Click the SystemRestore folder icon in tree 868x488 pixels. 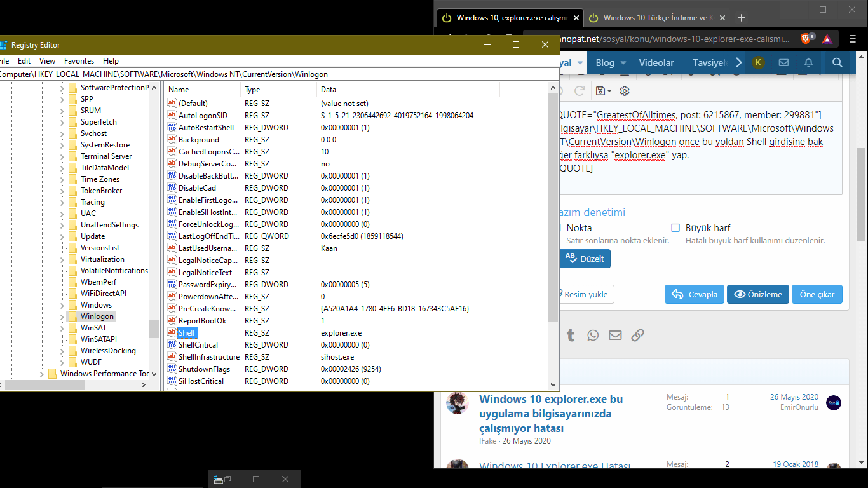(x=72, y=144)
